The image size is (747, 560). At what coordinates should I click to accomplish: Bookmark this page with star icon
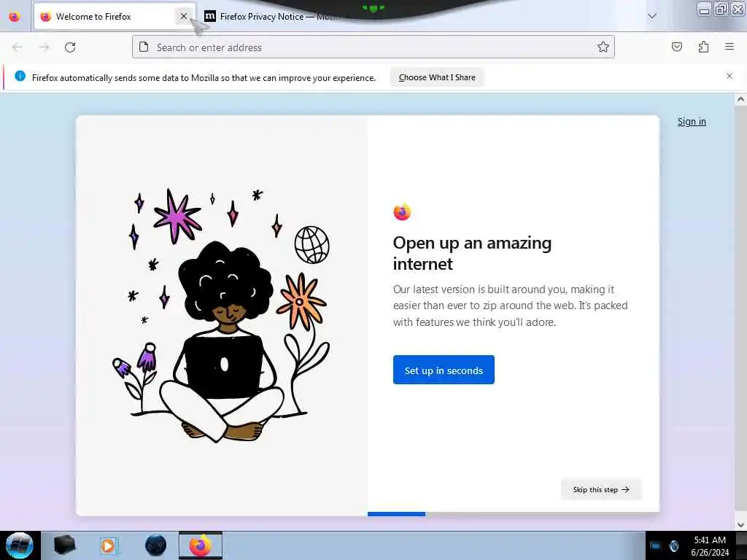click(x=603, y=47)
